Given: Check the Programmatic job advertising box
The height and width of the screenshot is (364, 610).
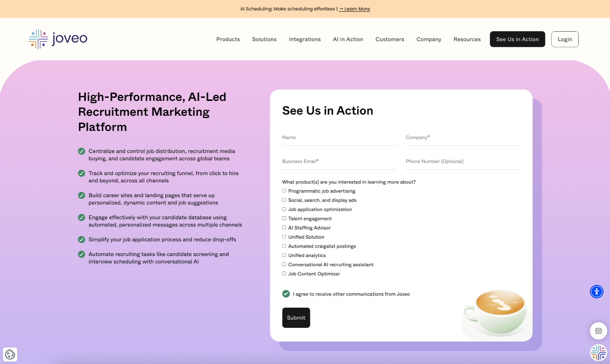Looking at the screenshot, I should click(x=284, y=191).
